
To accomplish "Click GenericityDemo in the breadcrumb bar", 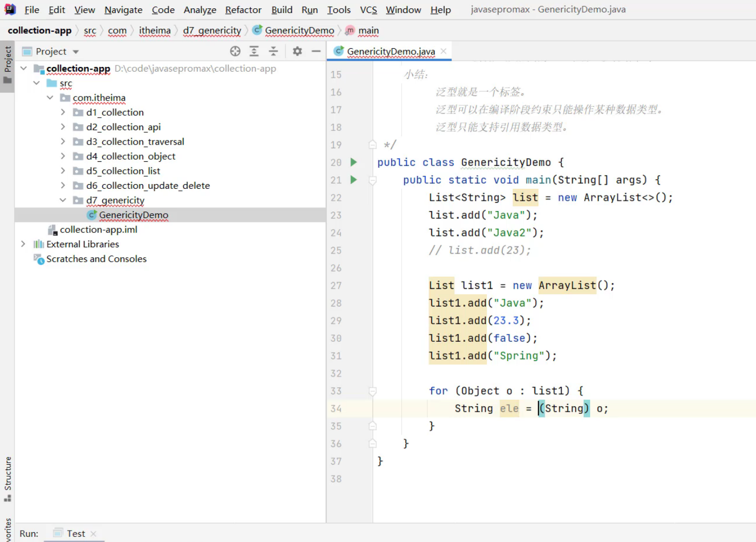I will 299,31.
